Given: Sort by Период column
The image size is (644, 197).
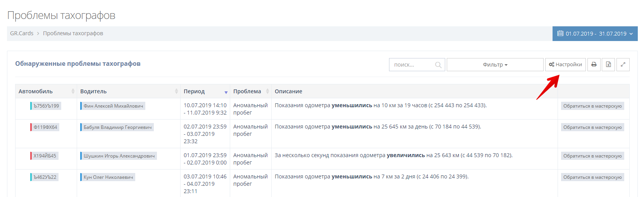Looking at the screenshot, I should (x=205, y=91).
